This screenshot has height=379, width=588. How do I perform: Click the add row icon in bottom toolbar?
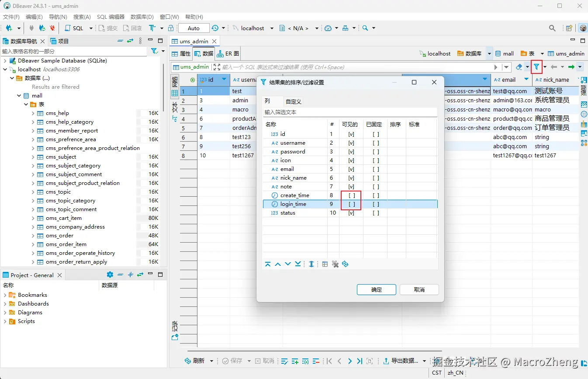point(295,361)
